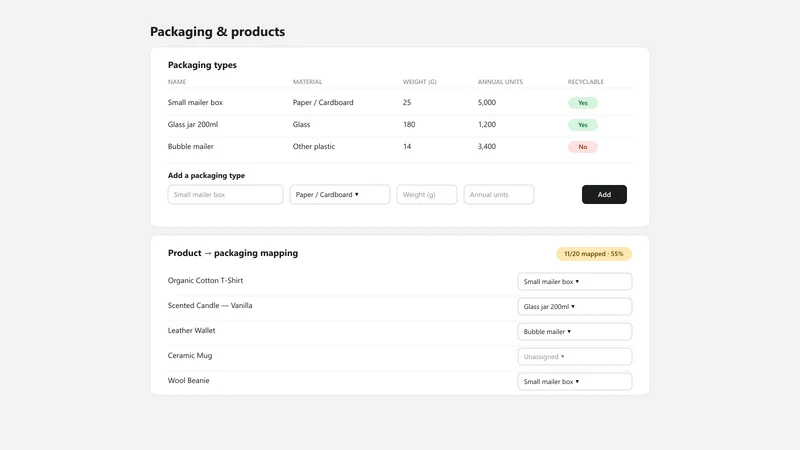Focus the packaging name input field

[226, 194]
